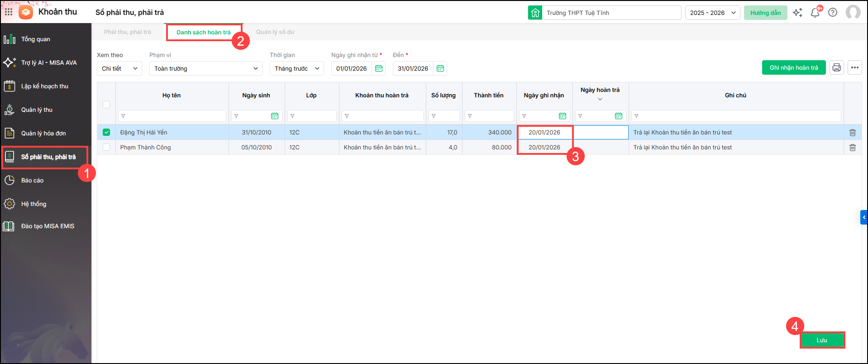868x364 pixels.
Task: Open the three-dot more options button
Action: (x=854, y=67)
